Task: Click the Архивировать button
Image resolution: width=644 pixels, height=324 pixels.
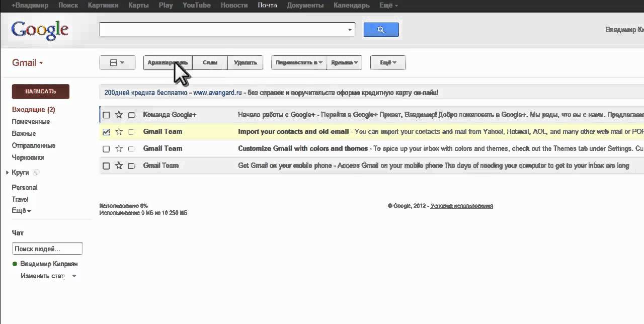Action: click(168, 62)
